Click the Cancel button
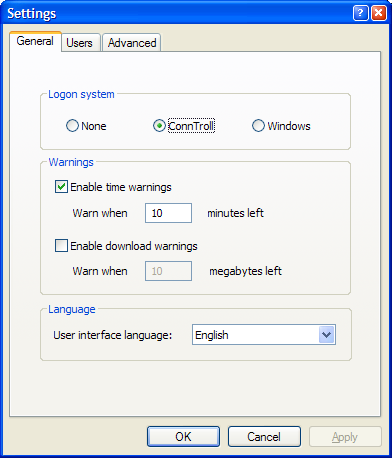 click(264, 437)
